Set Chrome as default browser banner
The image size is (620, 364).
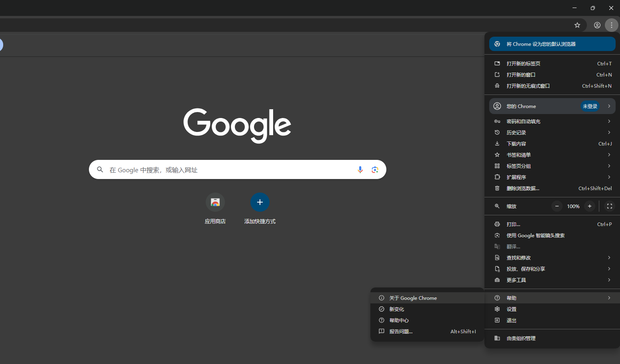552,44
